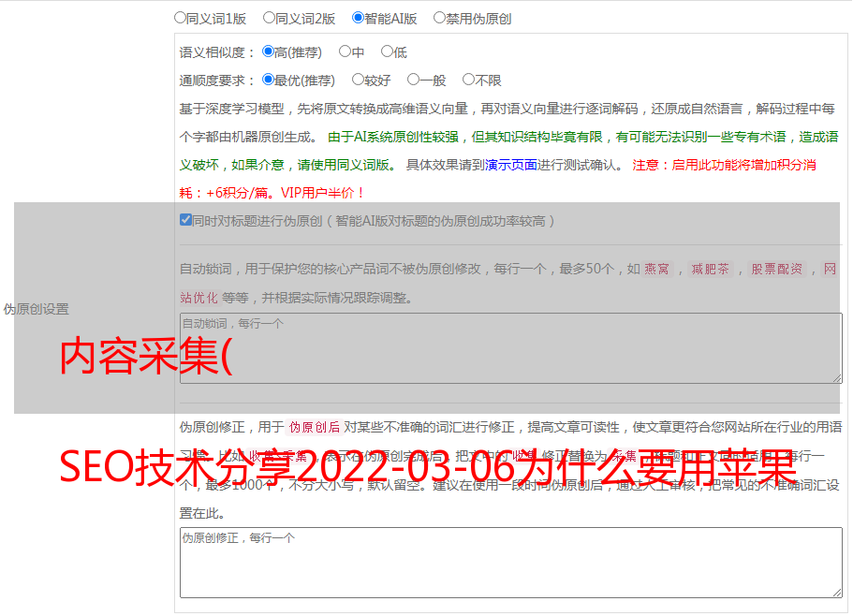Set 通顺度要求 to 不限
The height and width of the screenshot is (616, 853).
pyautogui.click(x=468, y=80)
